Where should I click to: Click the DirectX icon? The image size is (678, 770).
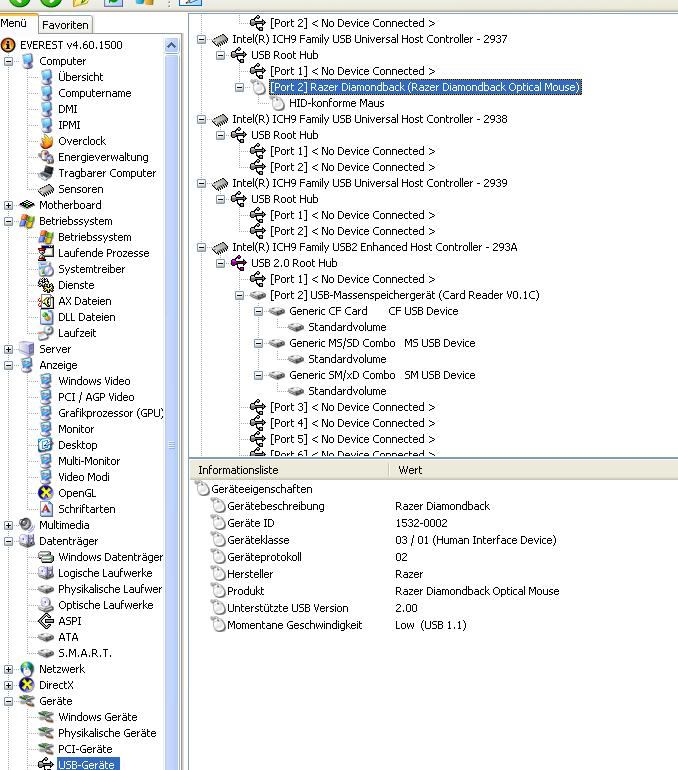[27, 685]
